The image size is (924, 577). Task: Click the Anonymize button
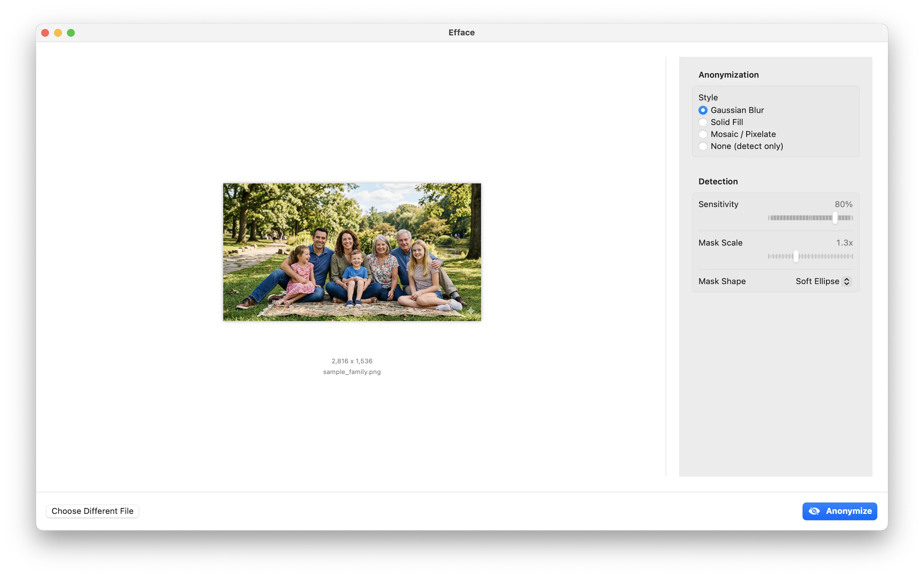point(840,511)
